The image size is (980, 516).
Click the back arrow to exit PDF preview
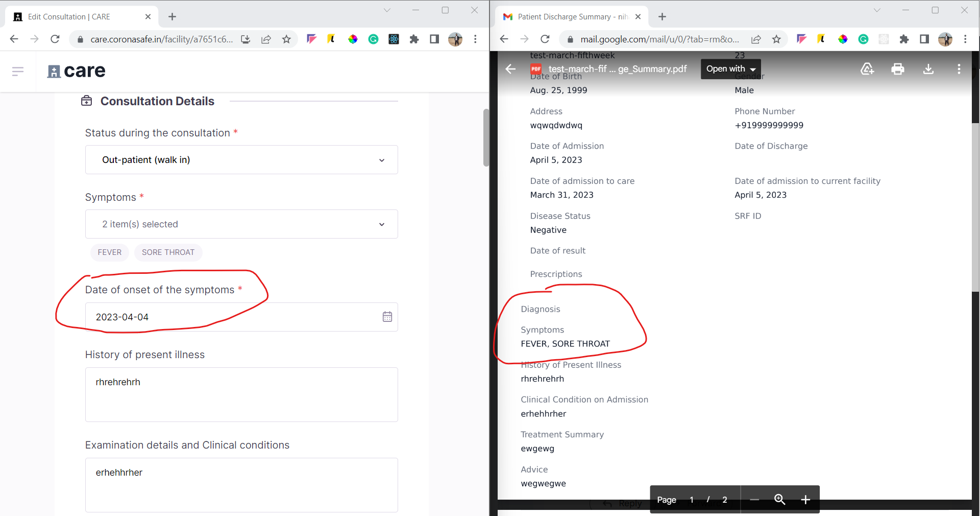pos(510,69)
